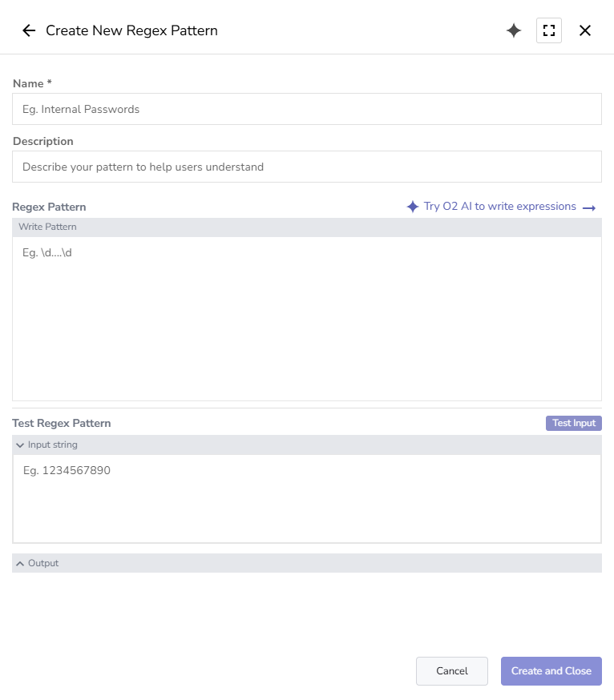Click the back arrow to exit pattern creation
The width and height of the screenshot is (614, 700).
29,30
